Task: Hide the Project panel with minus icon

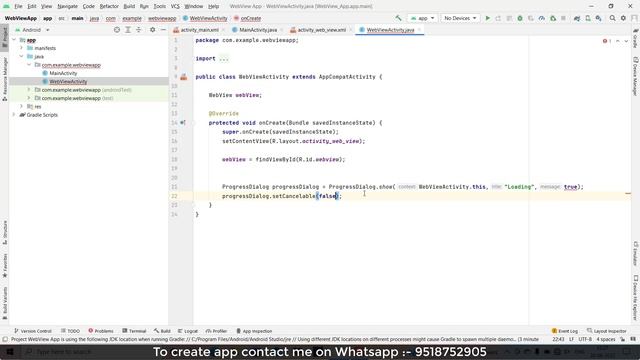Action: (x=163, y=30)
